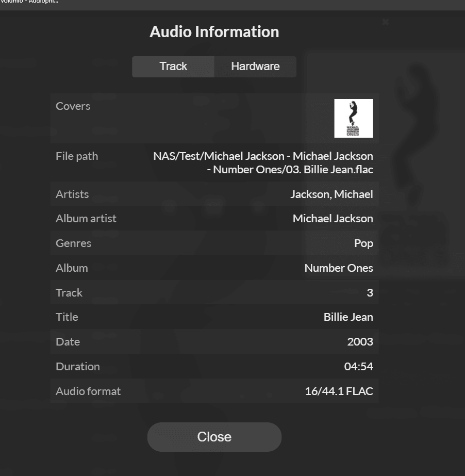
Task: Click the Audio format label
Action: tap(88, 391)
